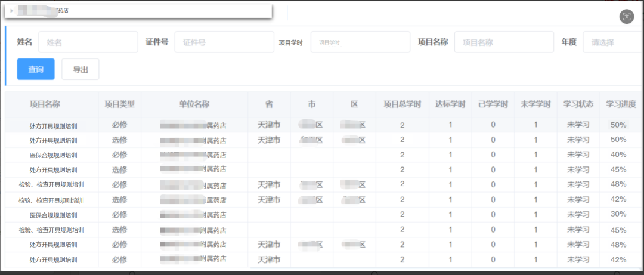The height and width of the screenshot is (275, 644).
Task: Click 48% in the 处方开具规则培训 row
Action: (618, 245)
